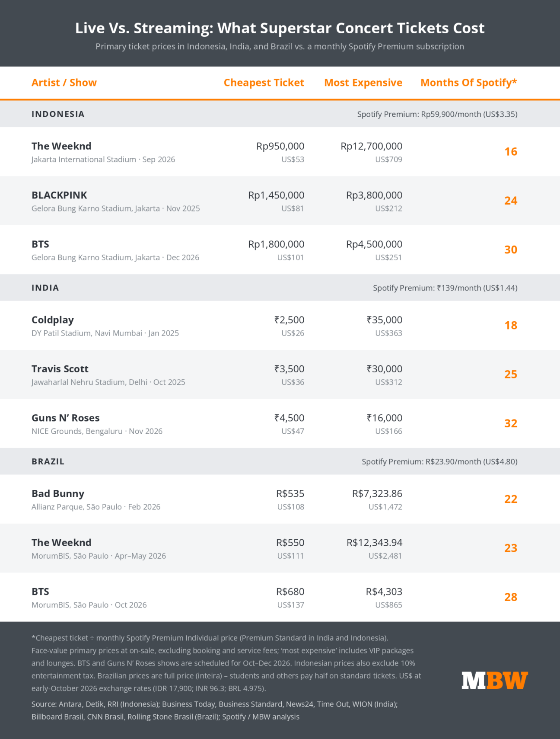The image size is (560, 739).
Task: Click the BRAZIL section heading
Action: (48, 461)
